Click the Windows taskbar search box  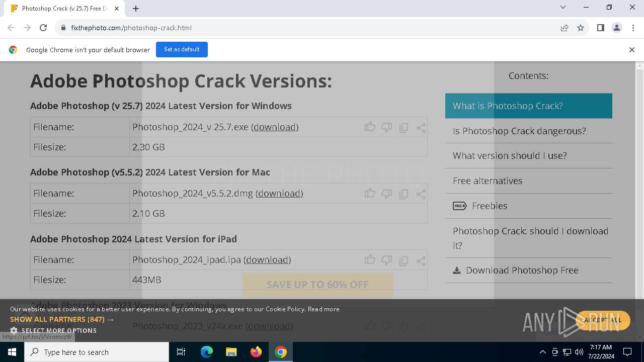pos(97,352)
